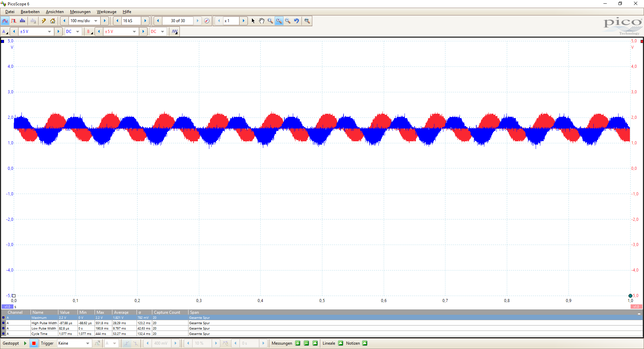Image resolution: width=644 pixels, height=349 pixels.
Task: Click the Auto setup lightning icon
Action: click(44, 21)
